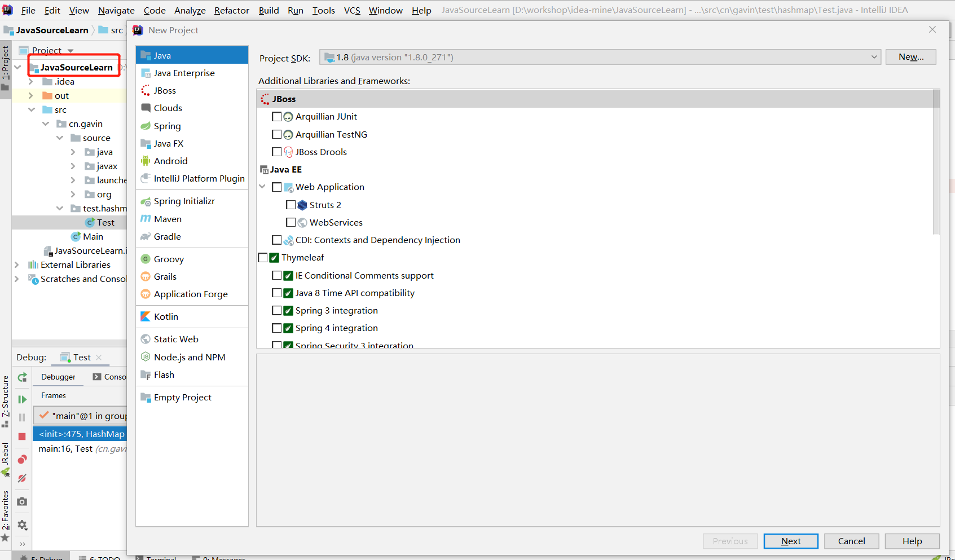Expand the External Libraries node
The width and height of the screenshot is (955, 560).
point(17,264)
